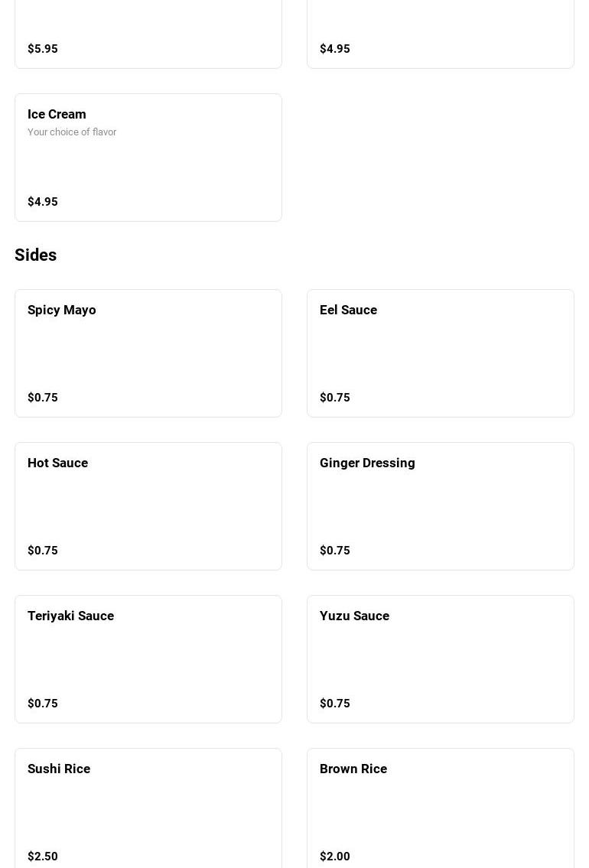Add Teriyaki Sauce from the Sides section
The image size is (589, 868).
coord(148,658)
